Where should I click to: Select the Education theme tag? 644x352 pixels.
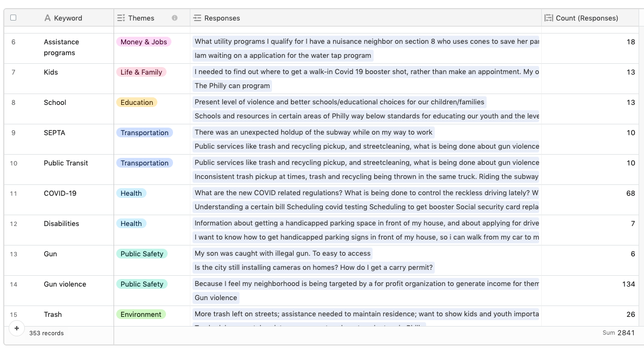pos(137,102)
